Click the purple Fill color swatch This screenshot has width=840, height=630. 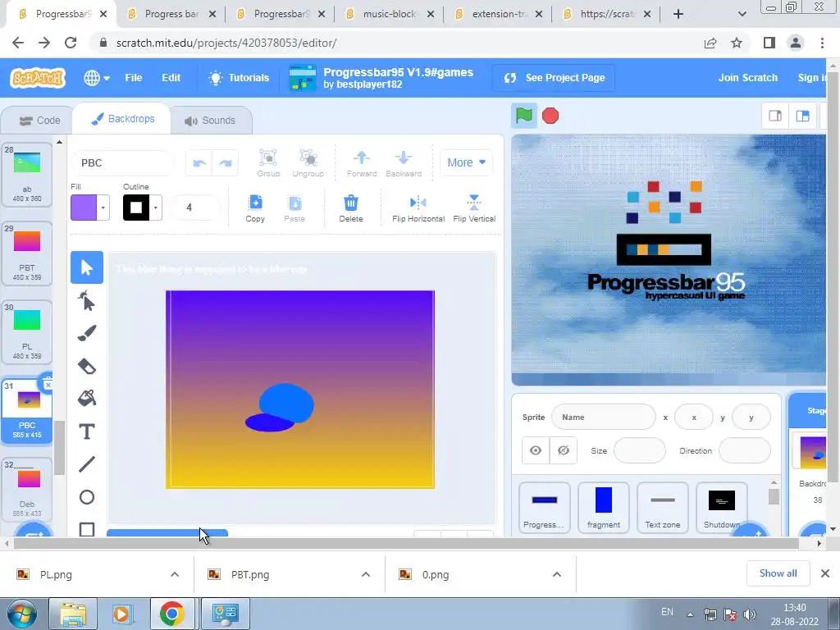tap(84, 208)
